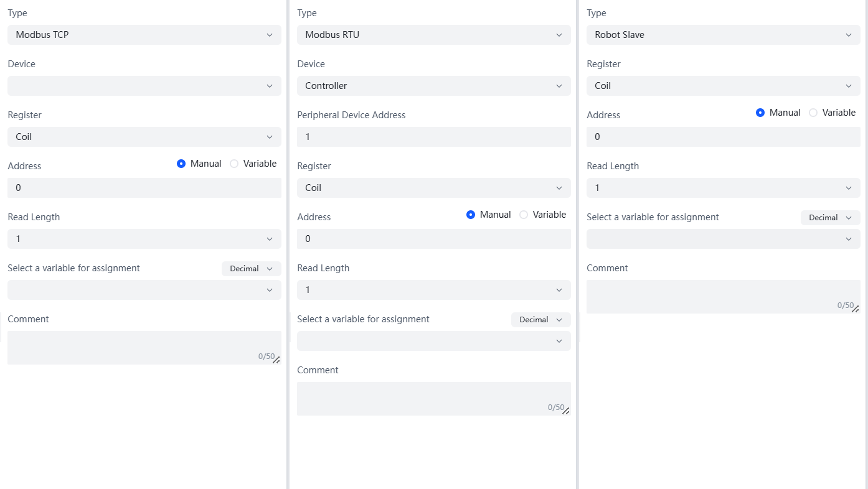
Task: Choose Variable address mode in Robot Slave panel
Action: tap(813, 113)
